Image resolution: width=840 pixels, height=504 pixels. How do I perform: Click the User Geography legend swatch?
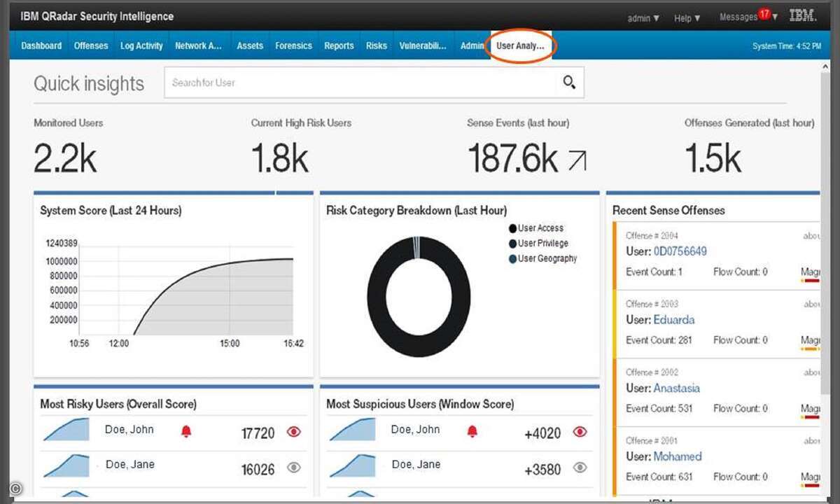coord(512,258)
